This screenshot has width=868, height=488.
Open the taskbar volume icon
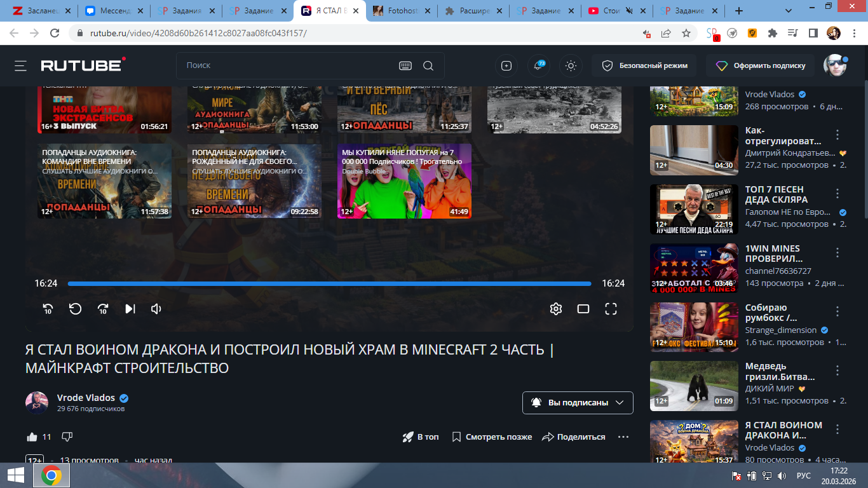tap(782, 476)
